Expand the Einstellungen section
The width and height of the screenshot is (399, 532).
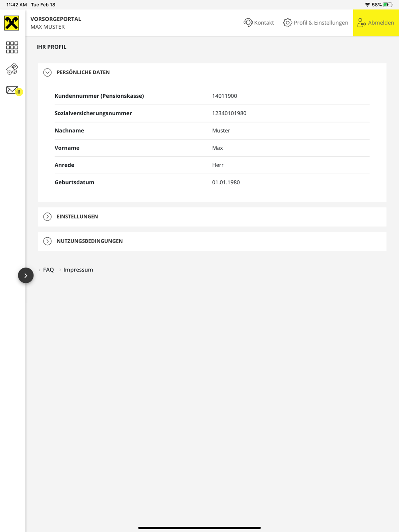click(x=47, y=217)
